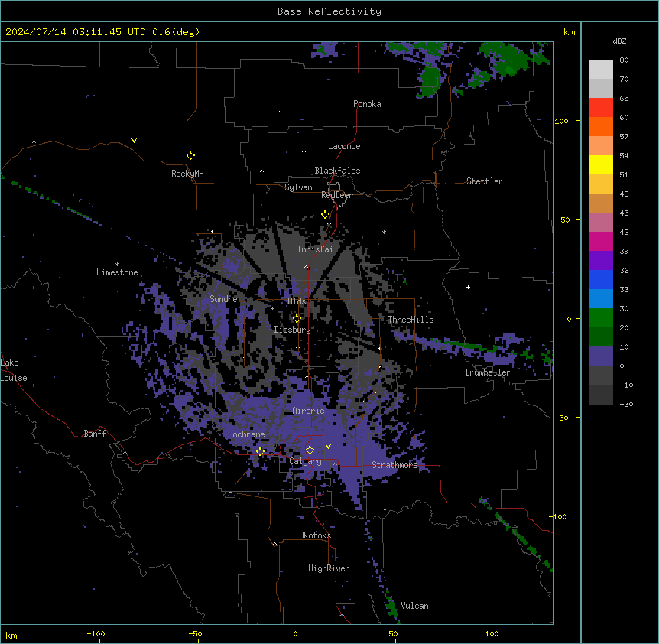Click the Sylvan map label
The width and height of the screenshot is (659, 644).
tap(298, 187)
